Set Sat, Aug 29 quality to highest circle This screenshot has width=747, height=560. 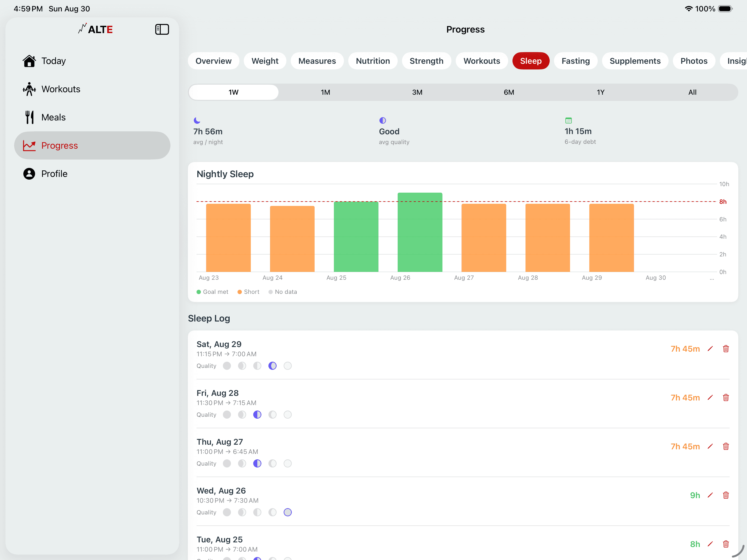click(287, 366)
